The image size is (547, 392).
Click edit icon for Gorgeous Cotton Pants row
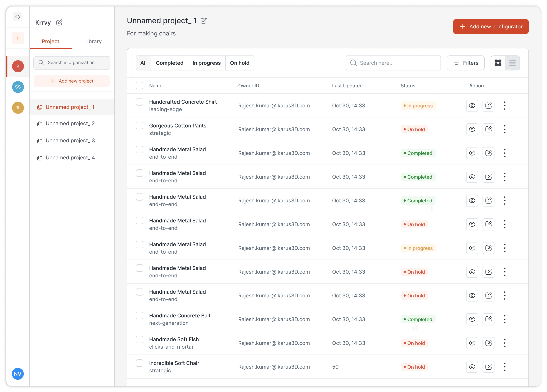(x=488, y=129)
